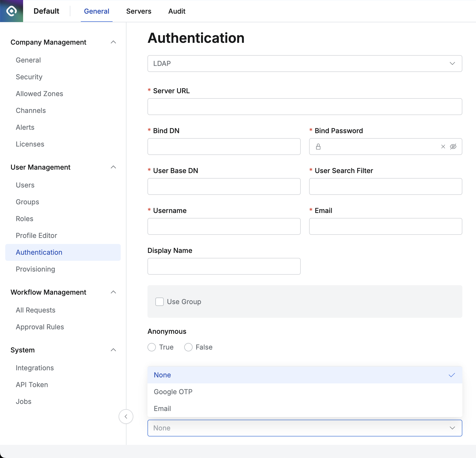Switch to the Servers tab
The height and width of the screenshot is (458, 476).
tap(139, 11)
